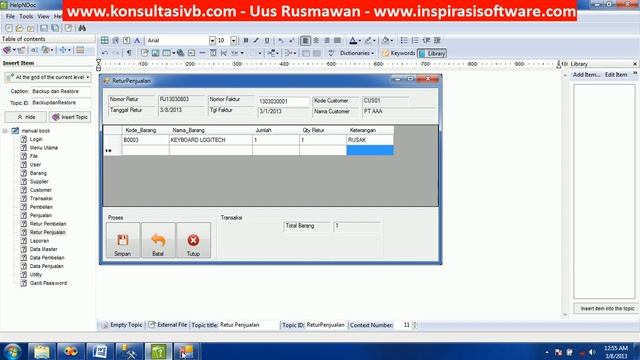Open the File menu
Image resolution: width=640 pixels, height=360 pixels.
(10, 16)
